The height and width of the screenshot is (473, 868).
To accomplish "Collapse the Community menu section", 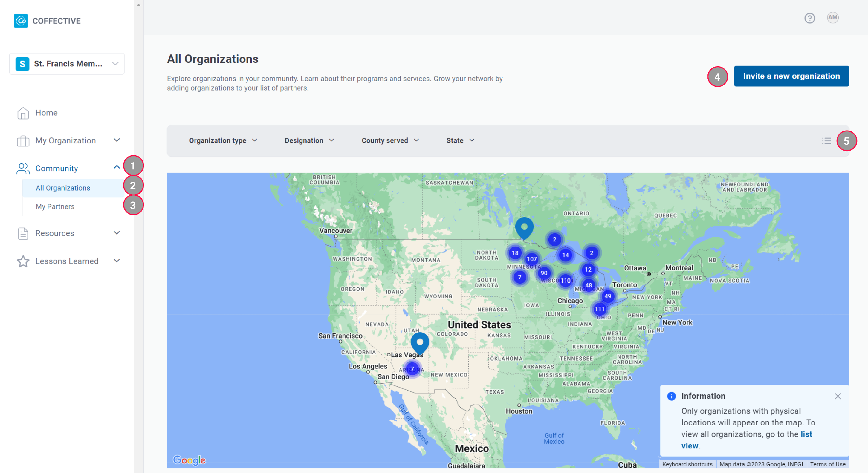I will [117, 167].
